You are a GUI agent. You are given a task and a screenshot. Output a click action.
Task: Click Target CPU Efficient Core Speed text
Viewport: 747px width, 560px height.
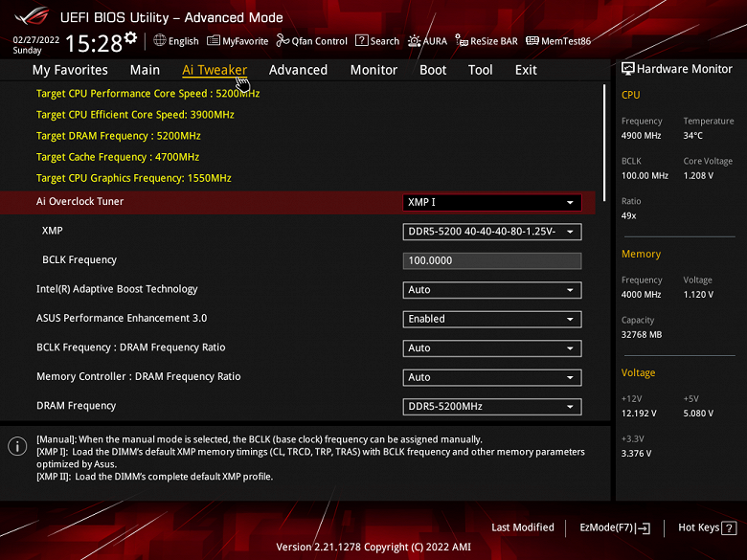pos(135,115)
